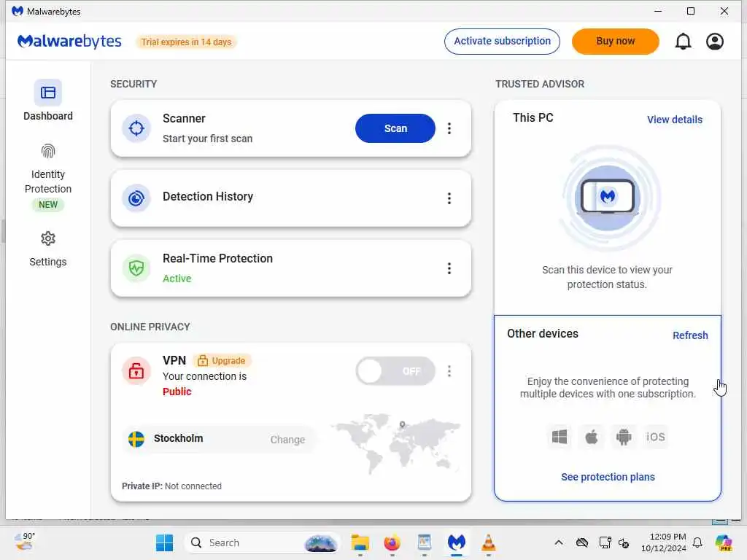Open Scanner more options menu
The height and width of the screenshot is (560, 747).
coord(449,128)
